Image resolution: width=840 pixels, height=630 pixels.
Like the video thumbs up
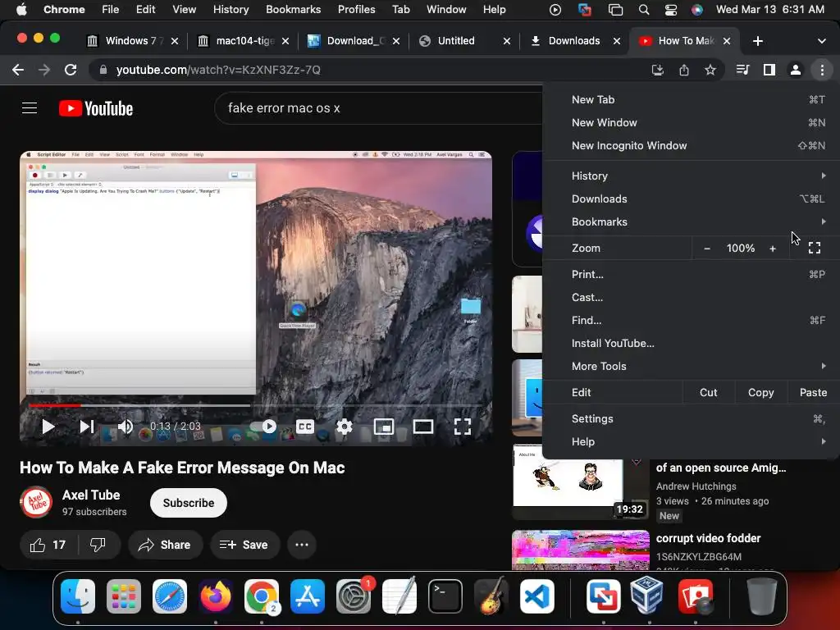(48, 545)
